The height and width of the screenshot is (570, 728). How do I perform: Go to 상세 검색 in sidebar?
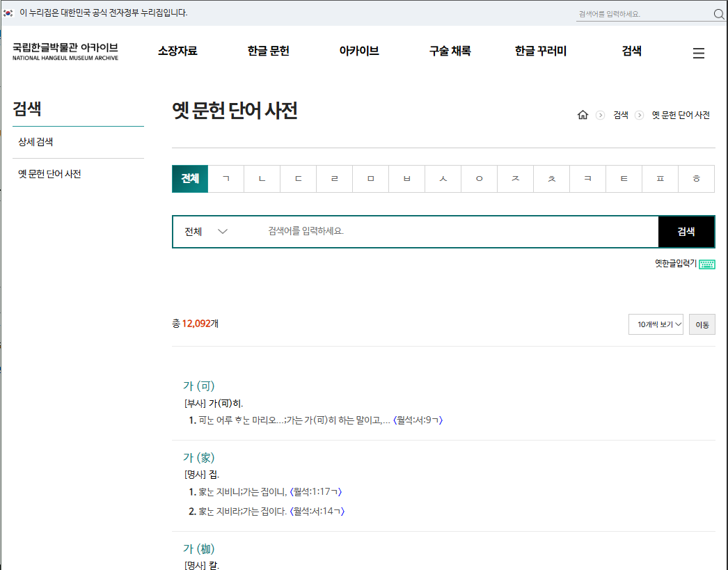(36, 143)
